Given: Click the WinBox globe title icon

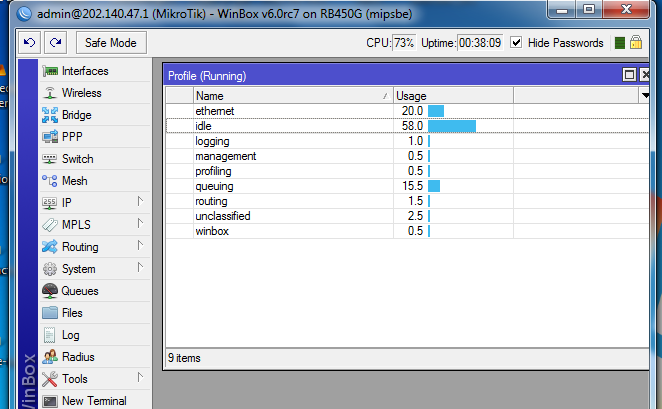Looking at the screenshot, I should [x=24, y=14].
